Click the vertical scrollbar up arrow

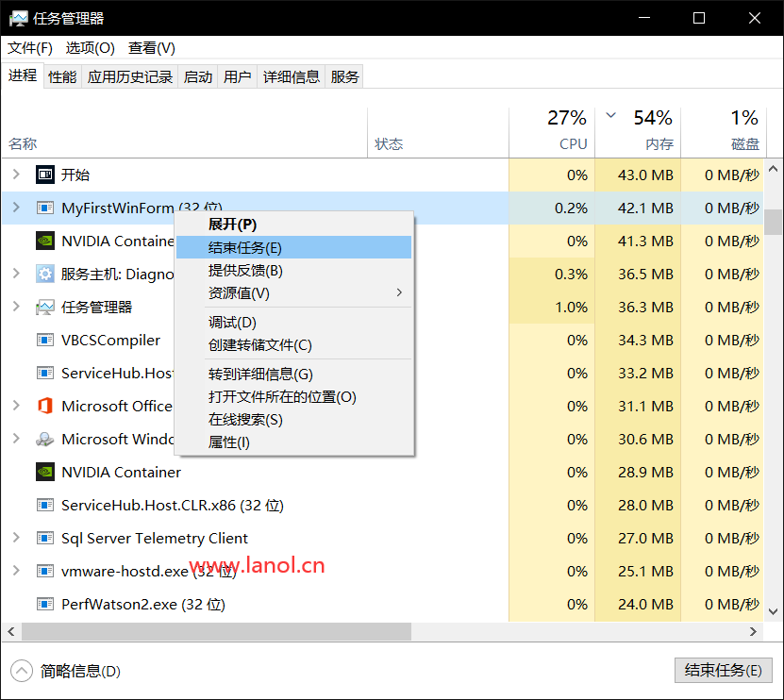[773, 169]
